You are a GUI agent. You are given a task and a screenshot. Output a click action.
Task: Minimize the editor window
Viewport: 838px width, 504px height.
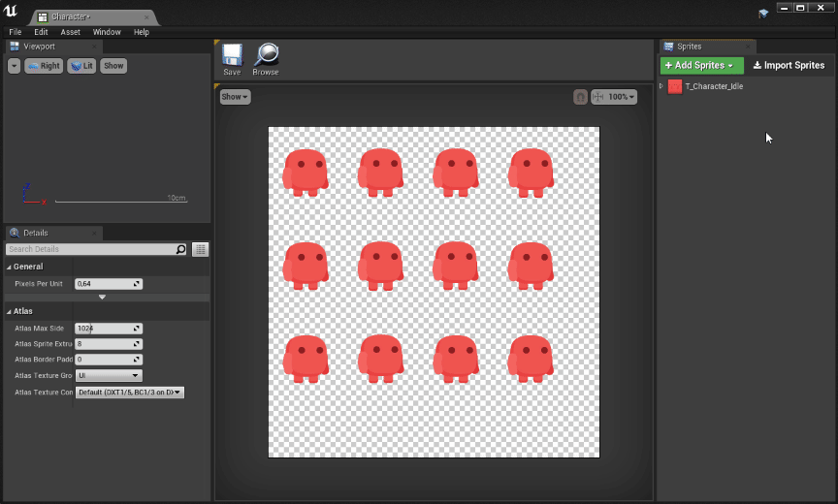pos(784,8)
